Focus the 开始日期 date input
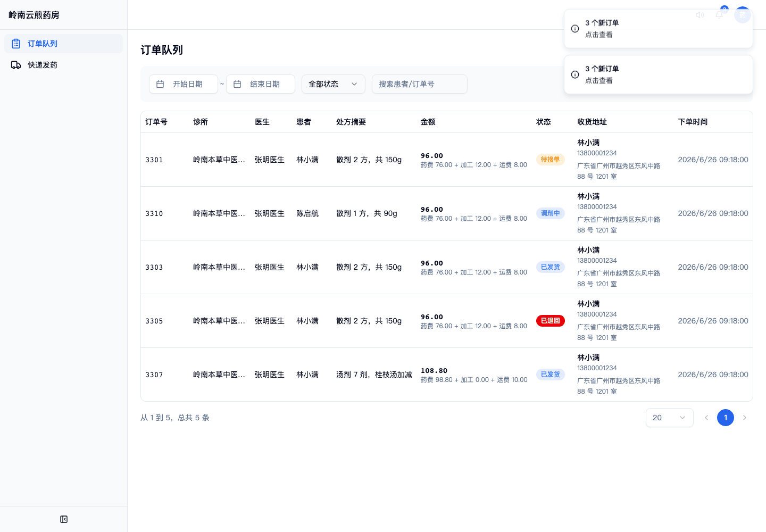 click(184, 84)
